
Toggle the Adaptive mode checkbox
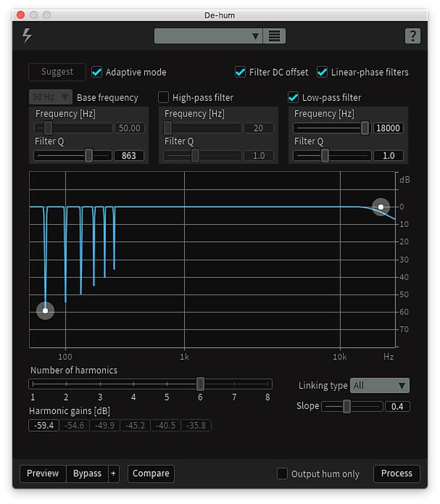tap(96, 72)
